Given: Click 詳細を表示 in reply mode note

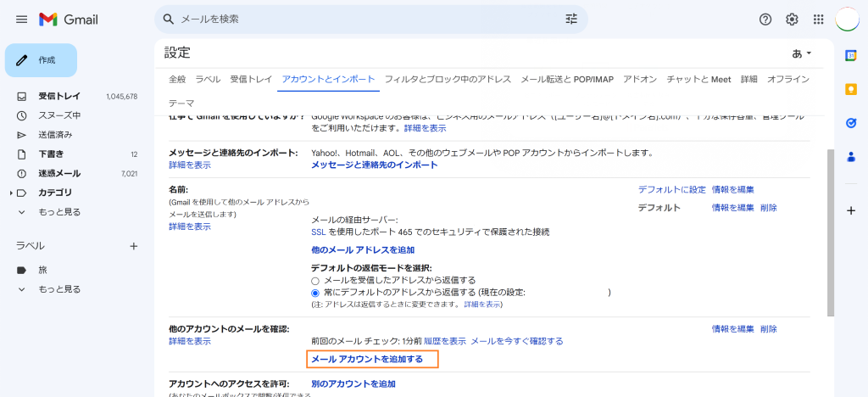Looking at the screenshot, I should point(482,305).
